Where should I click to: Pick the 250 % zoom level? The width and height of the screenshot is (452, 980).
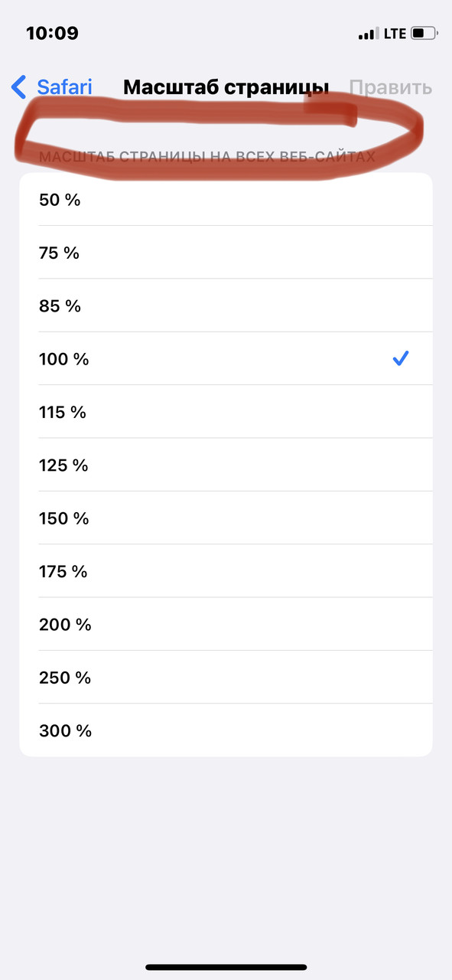click(x=226, y=678)
